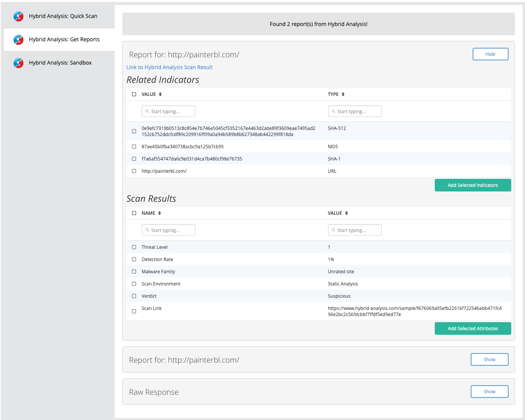Sort Related Indicators by VALUE column arrow
Image resolution: width=525 pixels, height=420 pixels.
(x=160, y=94)
